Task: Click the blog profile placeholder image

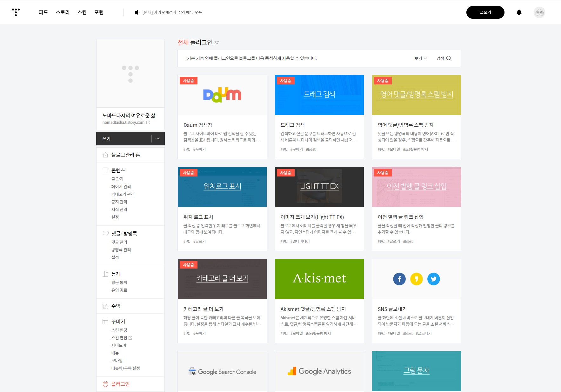Action: 130,74
